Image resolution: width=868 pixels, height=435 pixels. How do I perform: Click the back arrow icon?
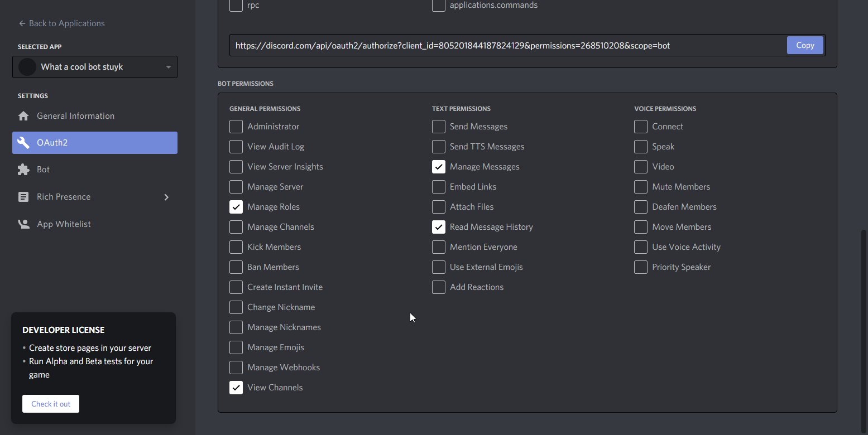(22, 23)
